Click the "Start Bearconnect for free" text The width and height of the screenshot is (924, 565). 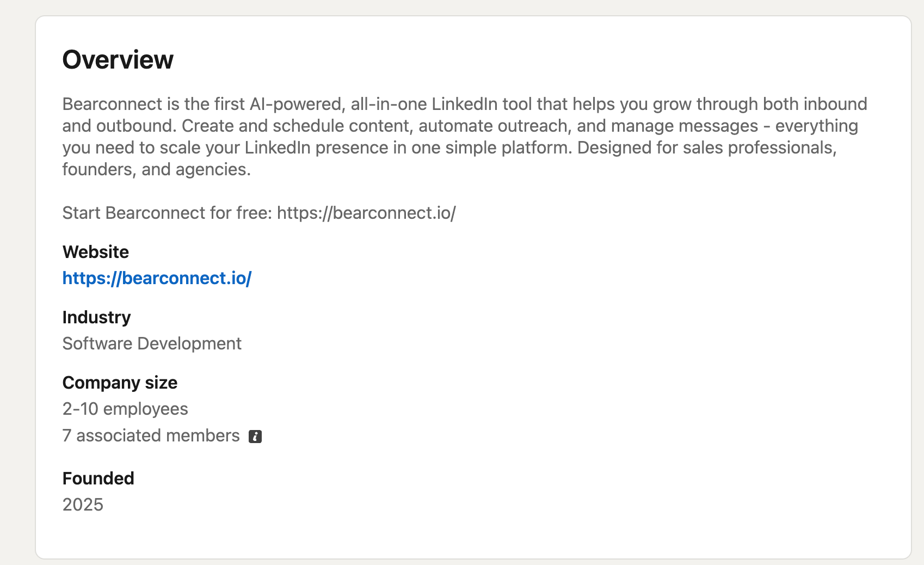point(167,213)
